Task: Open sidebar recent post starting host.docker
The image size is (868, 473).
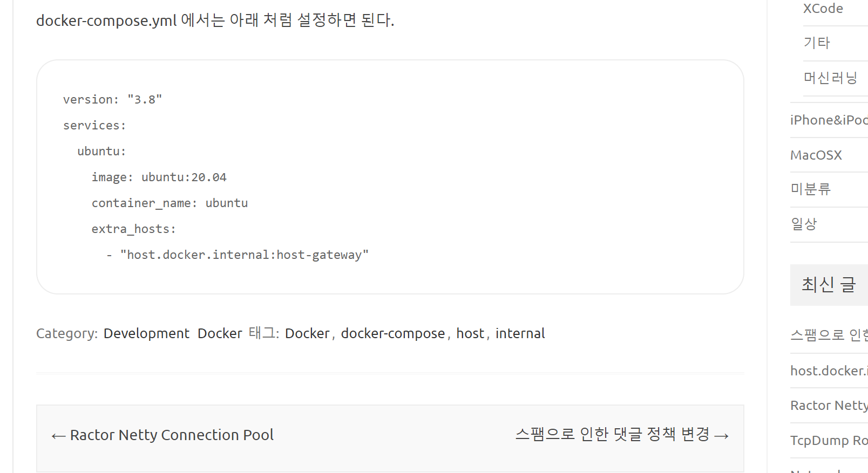Action: click(829, 371)
